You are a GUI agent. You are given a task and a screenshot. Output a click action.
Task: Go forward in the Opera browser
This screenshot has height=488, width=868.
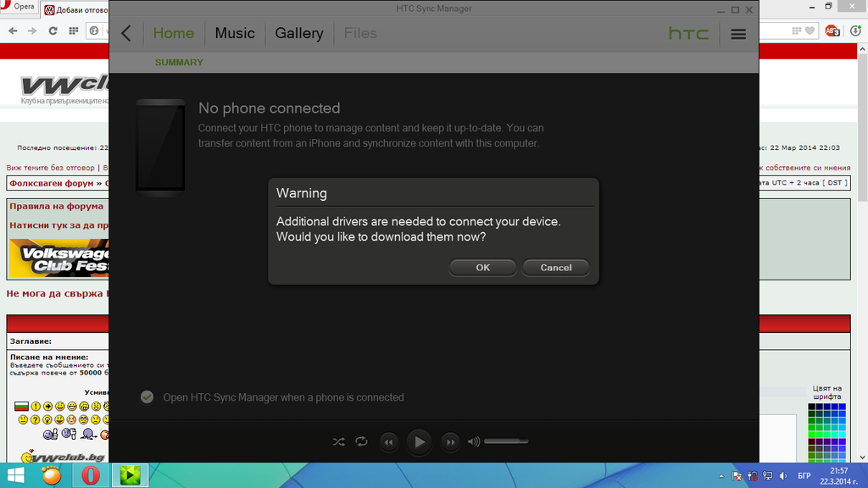(32, 31)
